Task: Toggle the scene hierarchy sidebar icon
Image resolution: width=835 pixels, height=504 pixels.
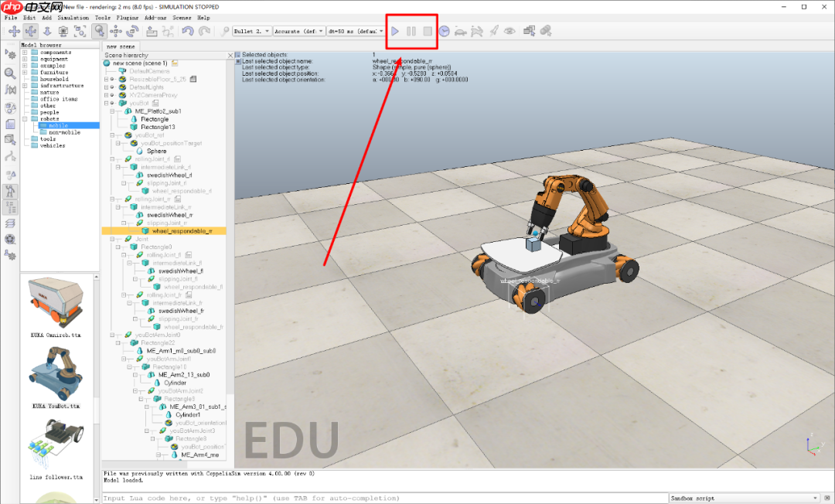Action: coord(11,206)
